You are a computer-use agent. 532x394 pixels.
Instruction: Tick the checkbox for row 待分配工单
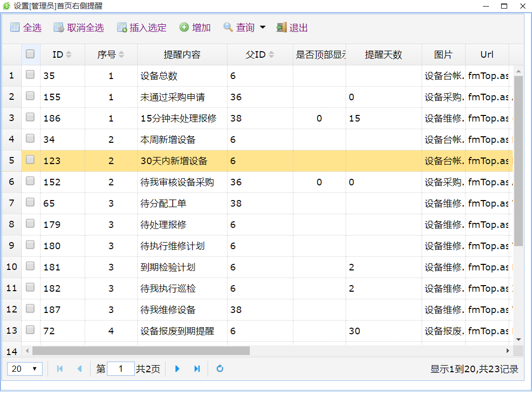[30, 203]
